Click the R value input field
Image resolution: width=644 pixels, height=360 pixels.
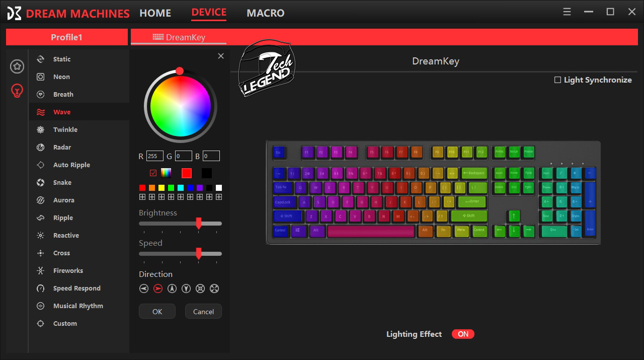coord(154,156)
